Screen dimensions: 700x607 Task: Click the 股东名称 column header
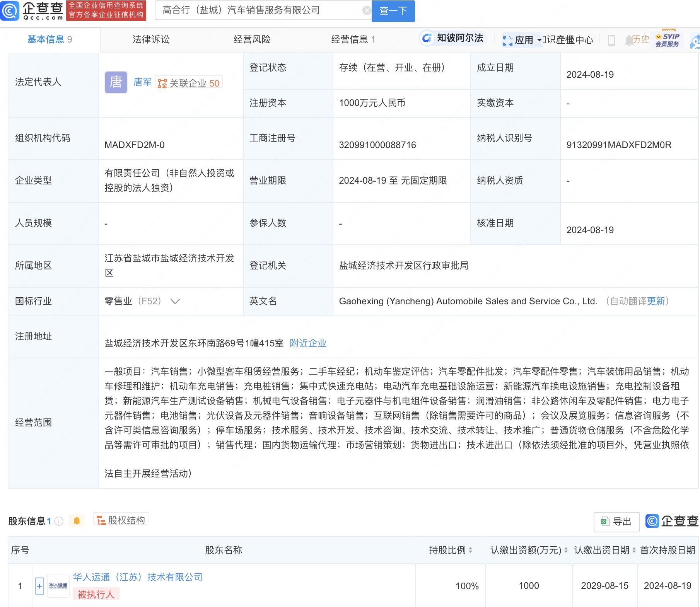(x=224, y=550)
